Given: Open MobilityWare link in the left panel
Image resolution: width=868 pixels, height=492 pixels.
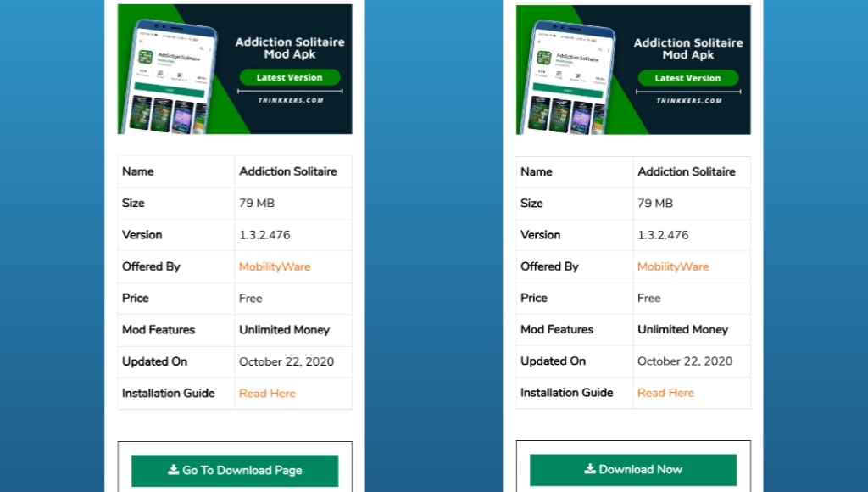Looking at the screenshot, I should [275, 266].
